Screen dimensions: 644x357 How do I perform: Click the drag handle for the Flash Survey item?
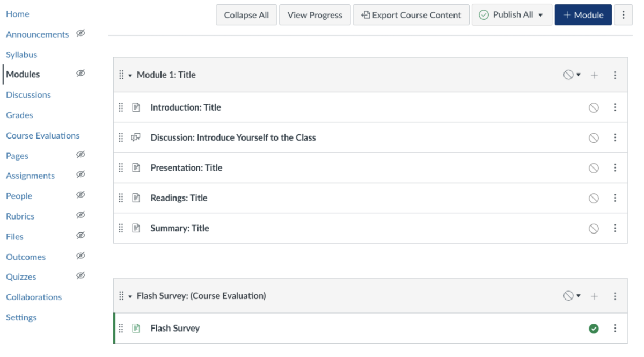pyautogui.click(x=122, y=328)
